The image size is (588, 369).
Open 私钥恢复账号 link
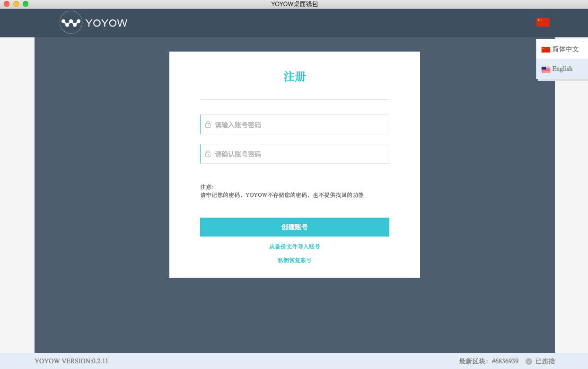(x=295, y=260)
